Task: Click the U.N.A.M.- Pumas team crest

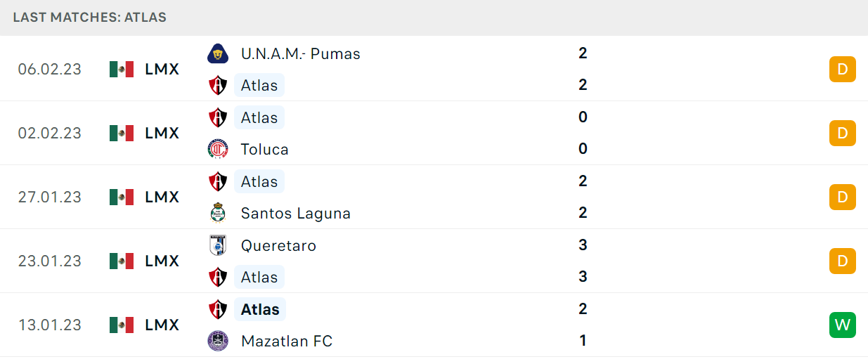Action: 218,53
